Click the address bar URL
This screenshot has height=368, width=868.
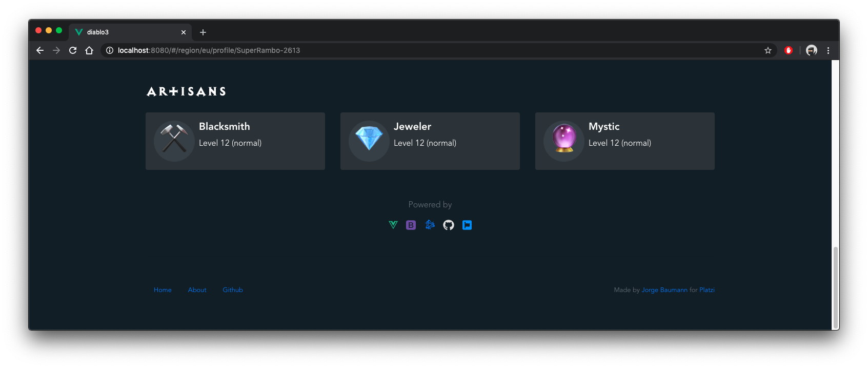pos(209,50)
